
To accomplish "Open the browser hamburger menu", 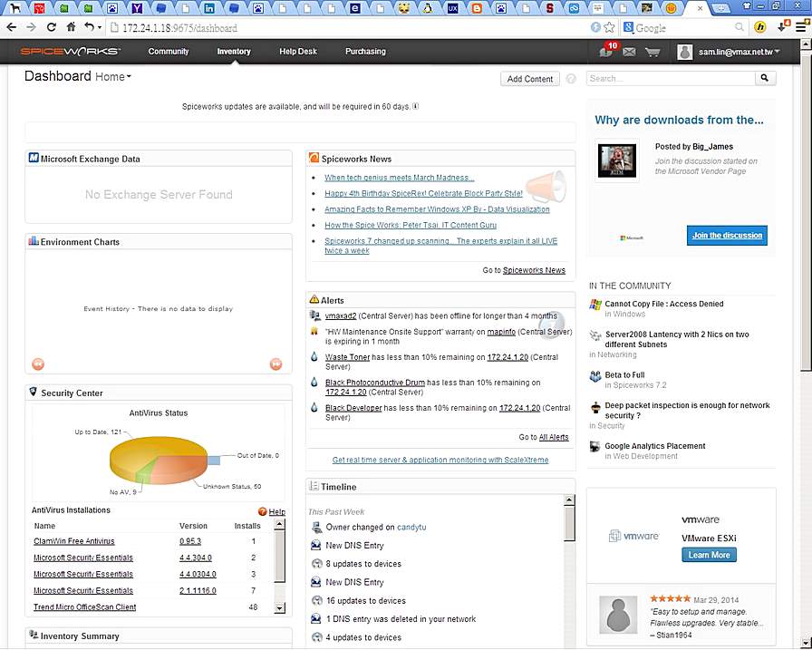I will [801, 27].
